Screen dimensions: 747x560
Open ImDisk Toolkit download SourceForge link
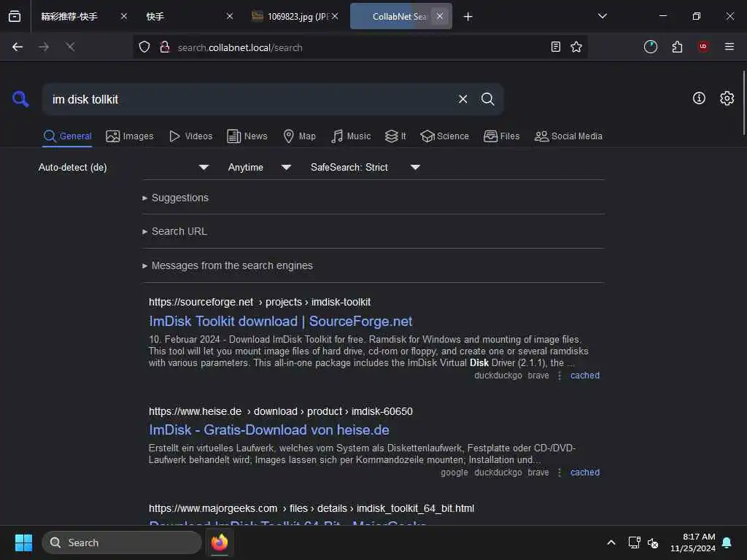click(281, 322)
